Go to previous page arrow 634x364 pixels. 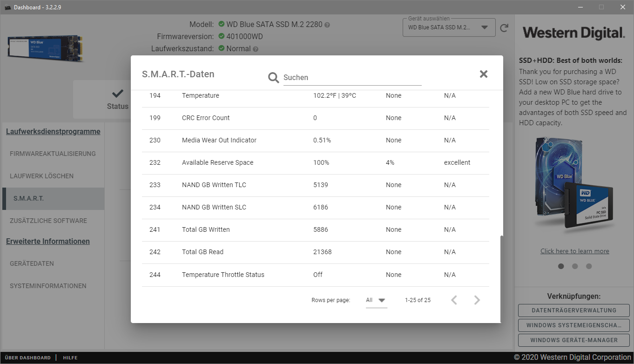(454, 300)
